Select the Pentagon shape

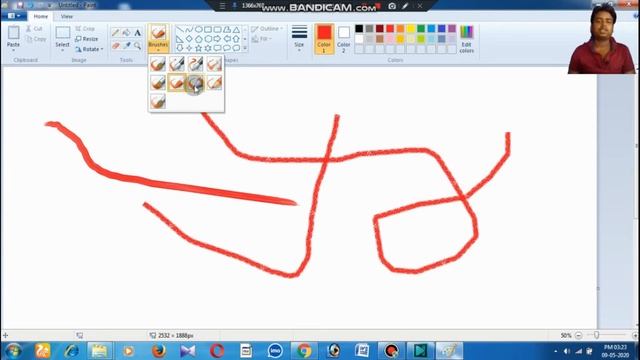click(x=198, y=39)
